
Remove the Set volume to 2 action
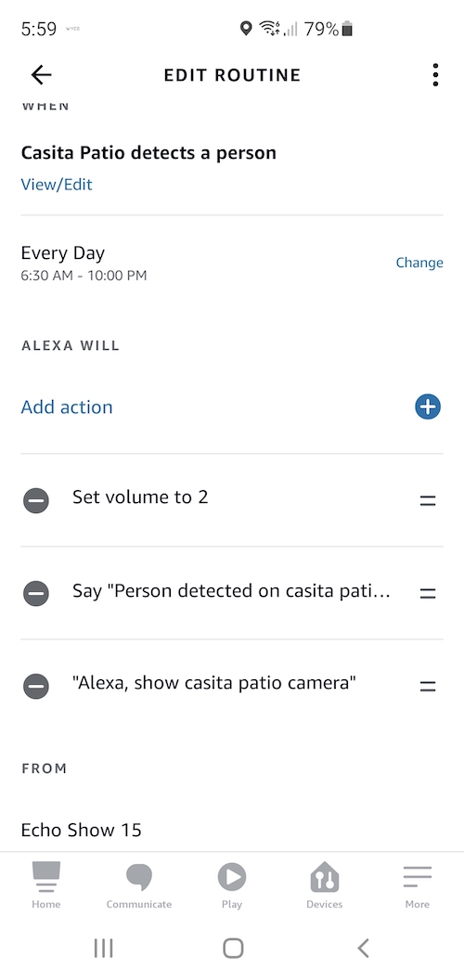36,500
